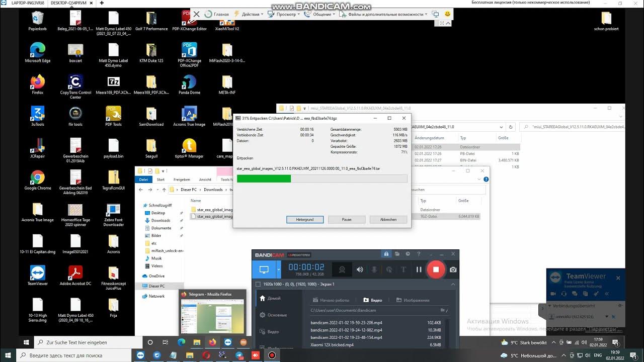Screen dimensions: 644x362
Task: Open Главная menu in TeamViewer toolbar
Action: pos(217,14)
